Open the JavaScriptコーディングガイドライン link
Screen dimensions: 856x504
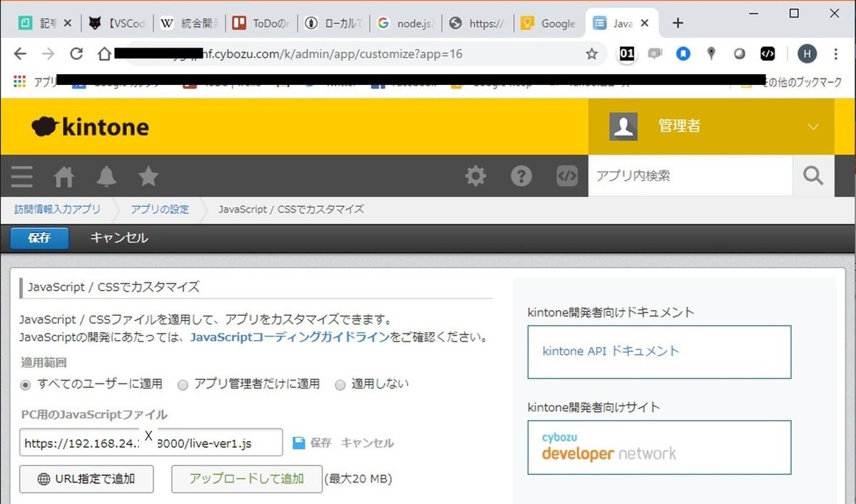tap(287, 337)
